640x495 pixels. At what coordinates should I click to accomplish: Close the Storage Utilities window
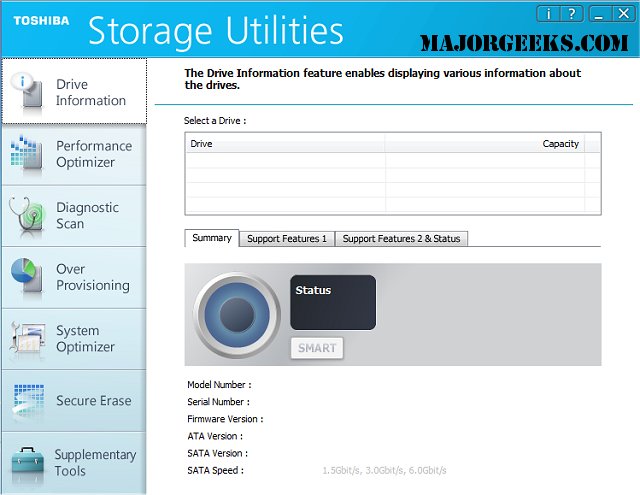[623, 14]
